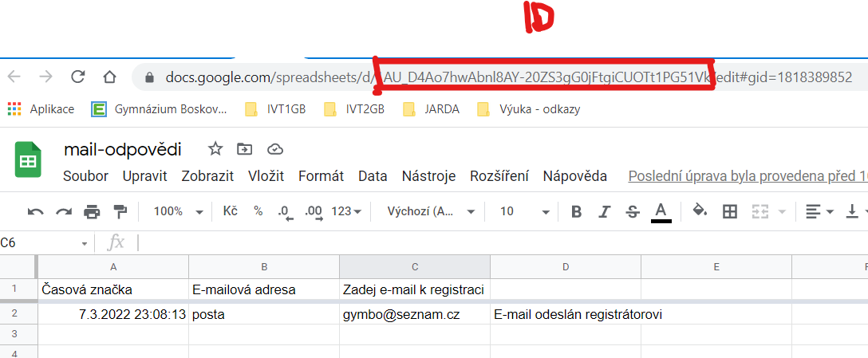This screenshot has height=358, width=868.
Task: Select cell containing gymbo@seznam.cz
Action: click(x=414, y=315)
